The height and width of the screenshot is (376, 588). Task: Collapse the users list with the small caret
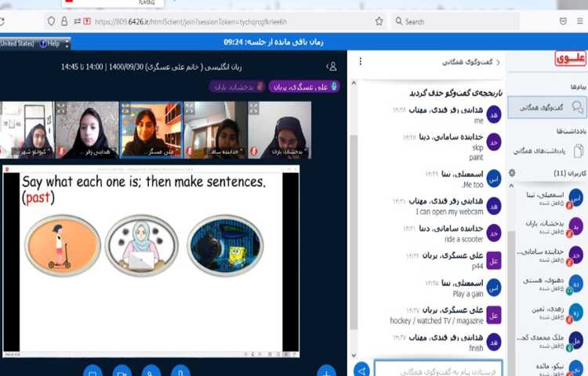[511, 186]
